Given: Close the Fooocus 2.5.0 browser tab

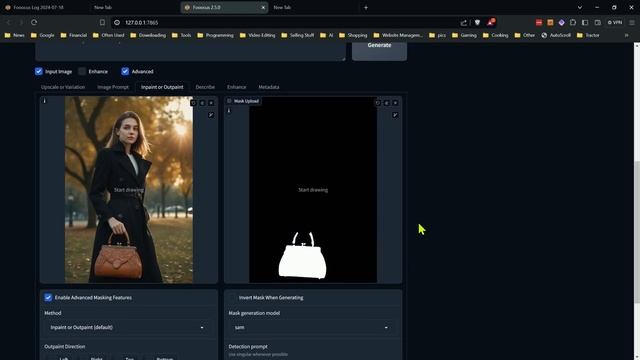Looking at the screenshot, I should 263,7.
